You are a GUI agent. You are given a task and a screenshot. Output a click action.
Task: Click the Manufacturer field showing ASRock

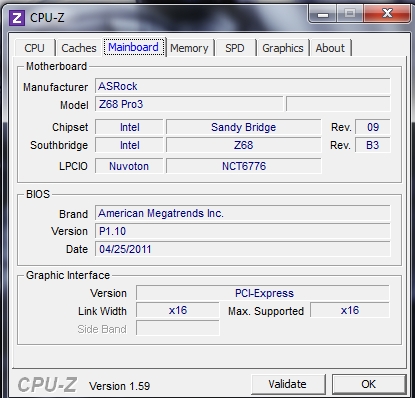click(243, 86)
